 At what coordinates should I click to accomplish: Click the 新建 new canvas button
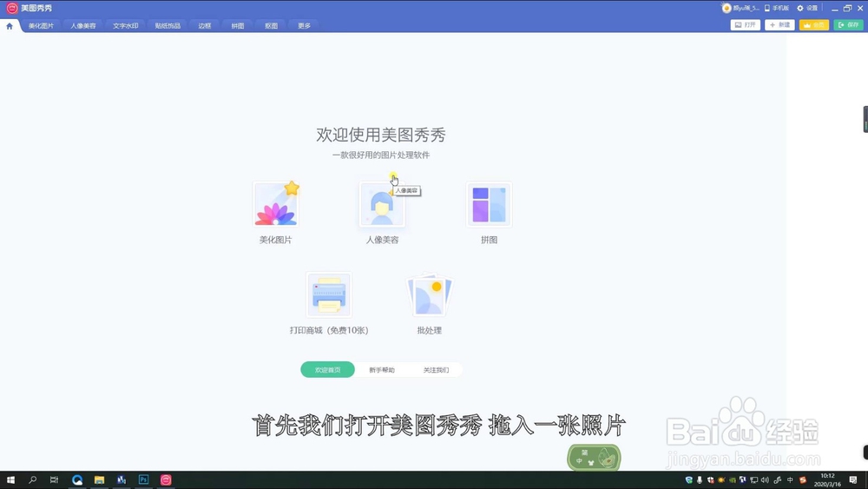[779, 25]
